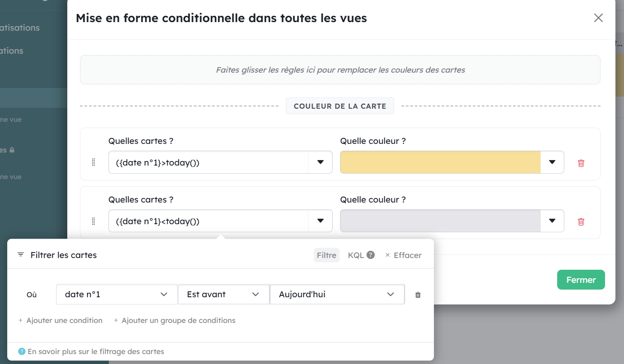Screen dimensions: 624x364
Task: Click the KQL help question mark icon
Action: [371, 255]
